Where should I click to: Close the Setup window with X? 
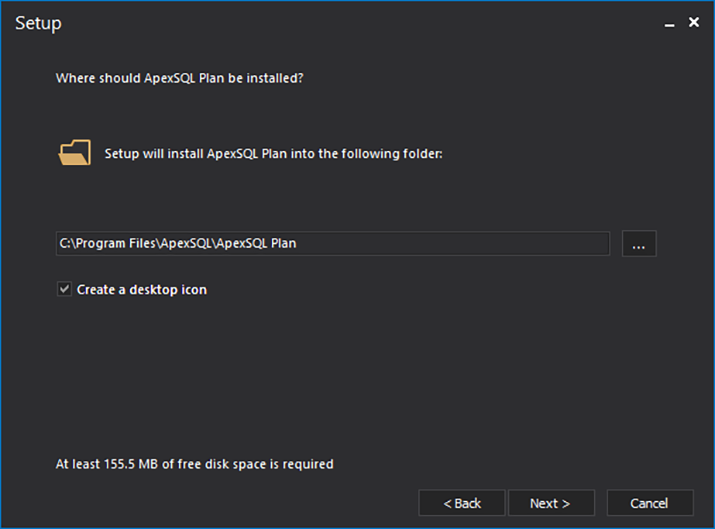(x=694, y=22)
